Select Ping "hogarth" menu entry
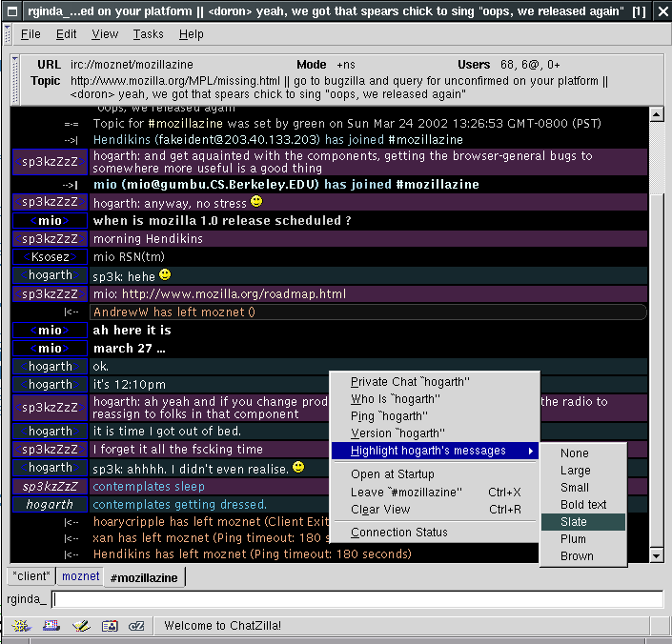 [x=434, y=415]
